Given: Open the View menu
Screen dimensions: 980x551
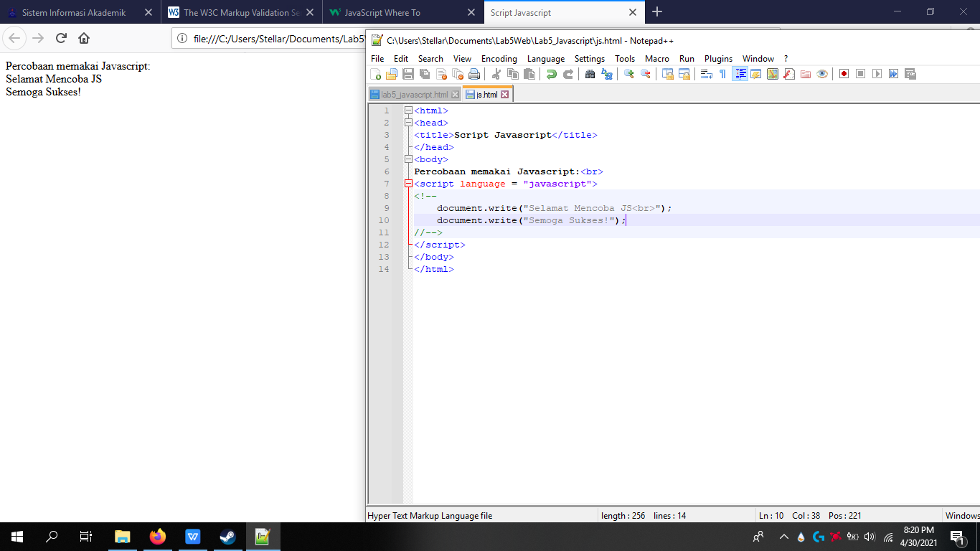Looking at the screenshot, I should pos(462,59).
